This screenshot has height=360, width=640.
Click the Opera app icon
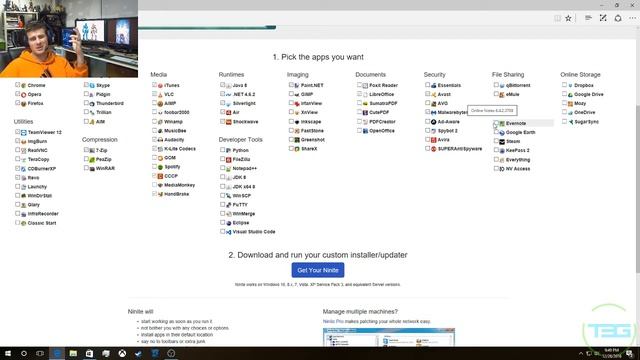(x=24, y=95)
